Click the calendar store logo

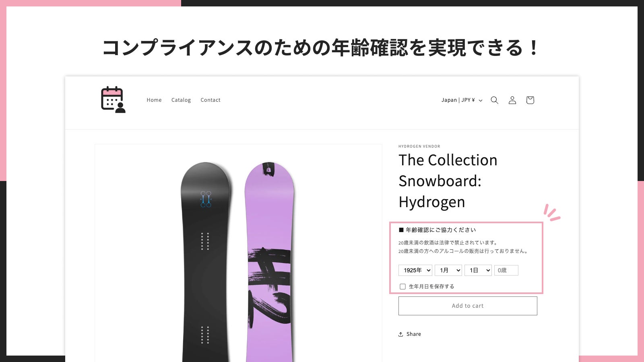pyautogui.click(x=113, y=100)
